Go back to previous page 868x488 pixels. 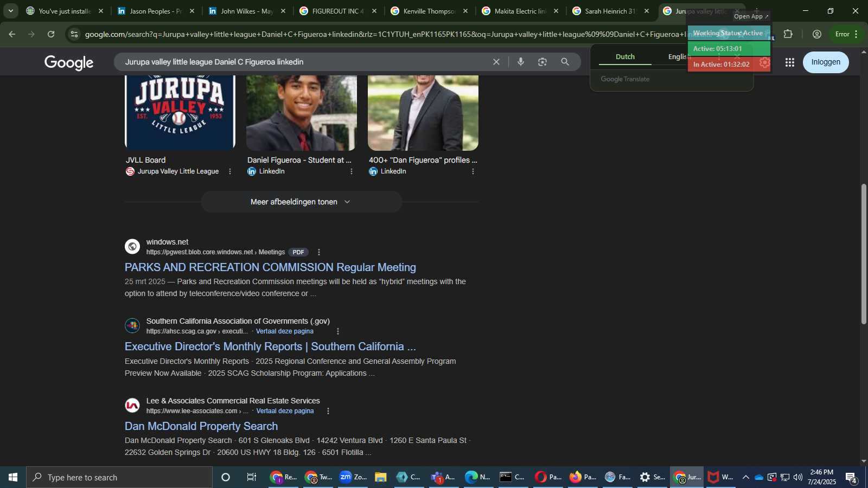[12, 34]
